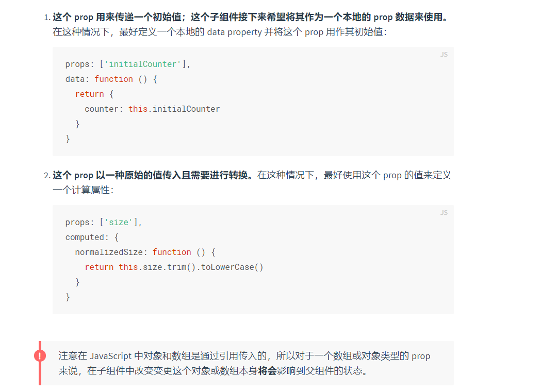
Task: Click the 'counter: this.initialCounter' code line
Action: (152, 109)
